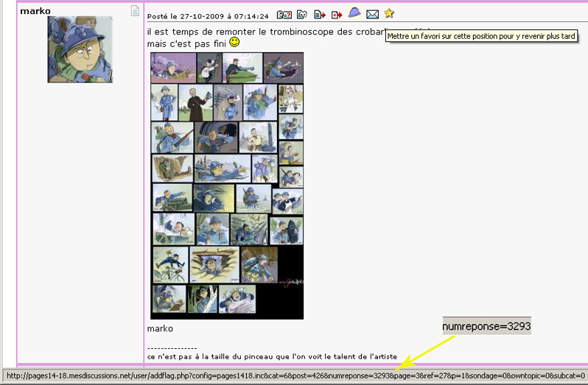
Task: Click the yellow smiley emoticon
Action: coord(234,42)
